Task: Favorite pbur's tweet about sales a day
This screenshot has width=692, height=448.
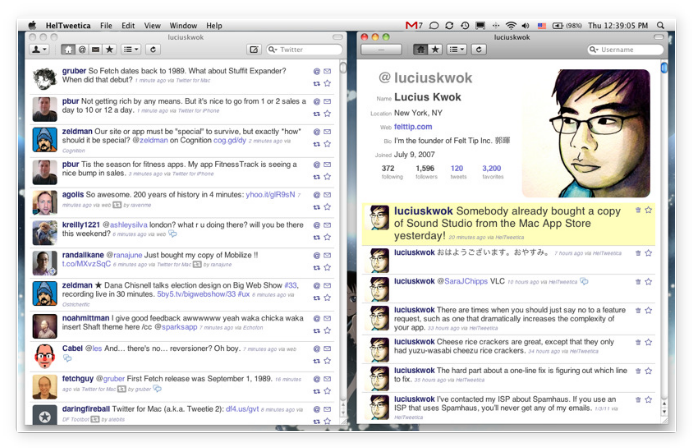Action: coord(327,113)
